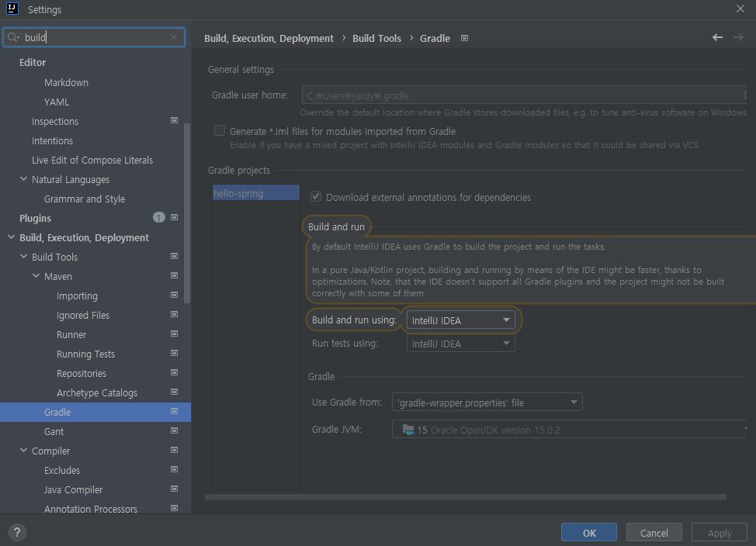Open help with the question mark button
This screenshot has height=546, width=756.
17,533
